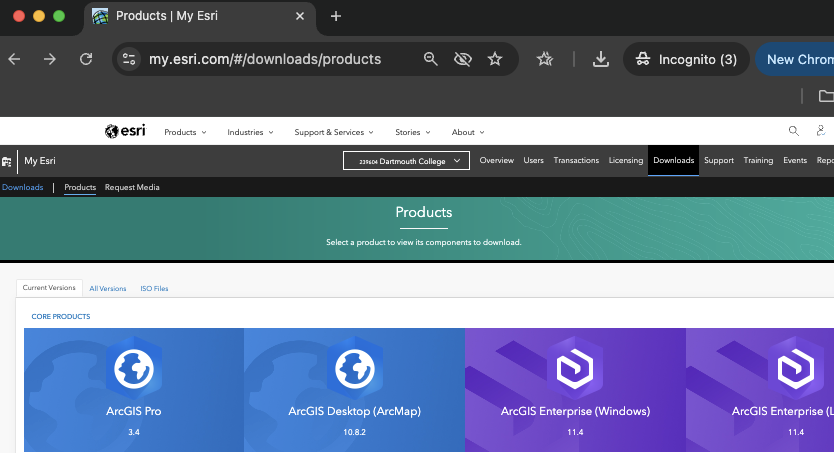This screenshot has width=834, height=453.
Task: Click the ArcGIS Enterprise (Windows) hexagon icon
Action: click(x=575, y=368)
